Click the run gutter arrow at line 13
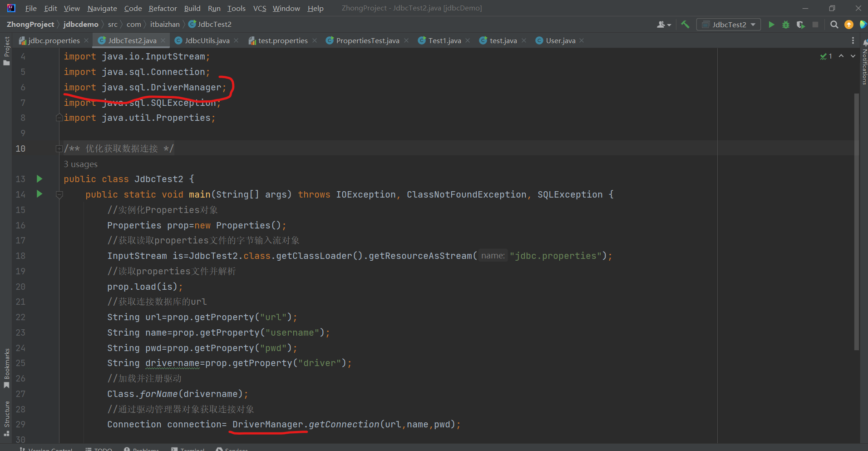Viewport: 868px width, 451px height. pyautogui.click(x=39, y=179)
